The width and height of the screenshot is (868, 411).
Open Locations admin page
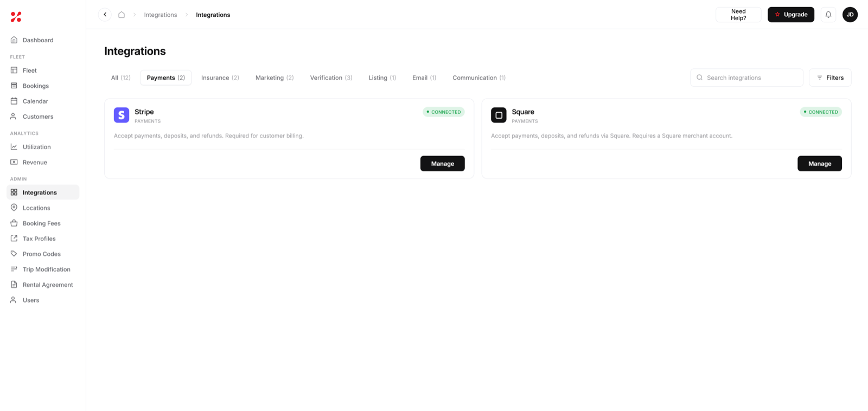click(x=43, y=208)
